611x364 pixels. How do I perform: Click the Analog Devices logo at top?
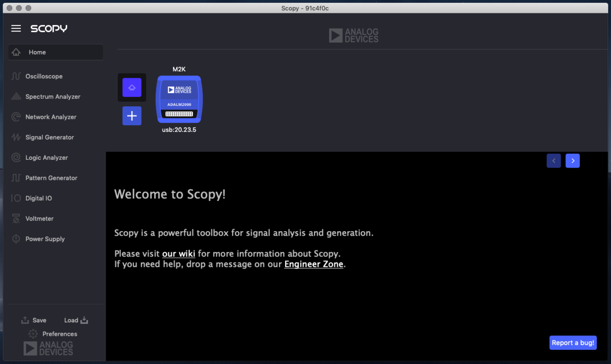(354, 35)
